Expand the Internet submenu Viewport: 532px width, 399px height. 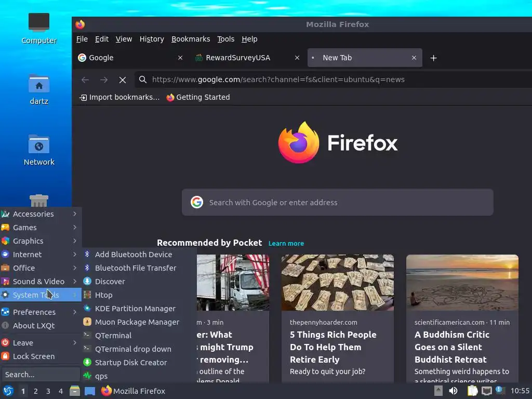41,255
